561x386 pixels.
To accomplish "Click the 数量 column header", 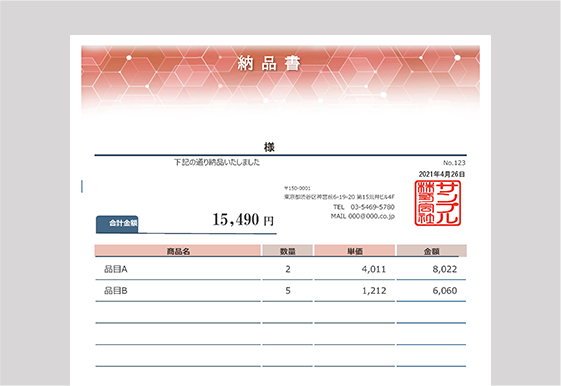I will click(288, 251).
